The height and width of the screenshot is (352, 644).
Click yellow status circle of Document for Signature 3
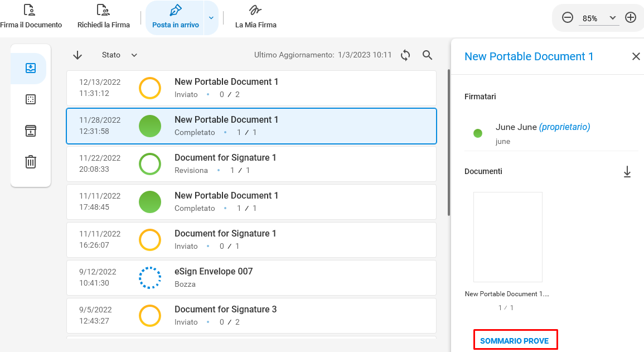(150, 315)
